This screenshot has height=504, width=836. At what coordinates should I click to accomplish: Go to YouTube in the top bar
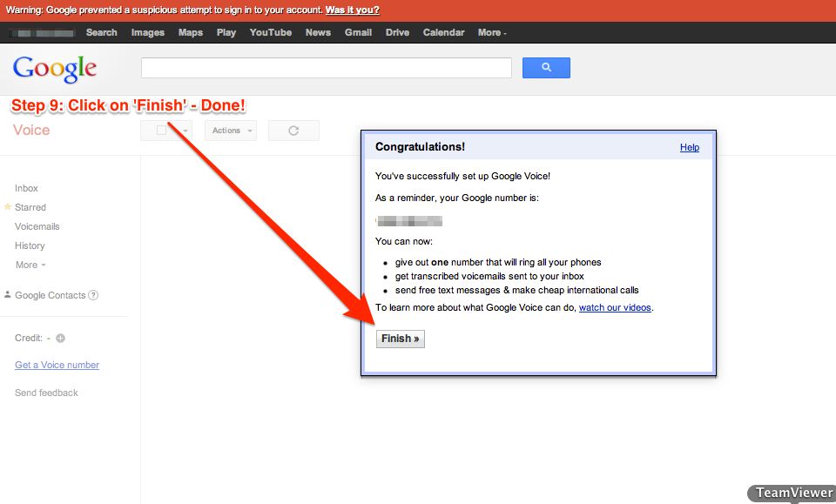tap(271, 32)
